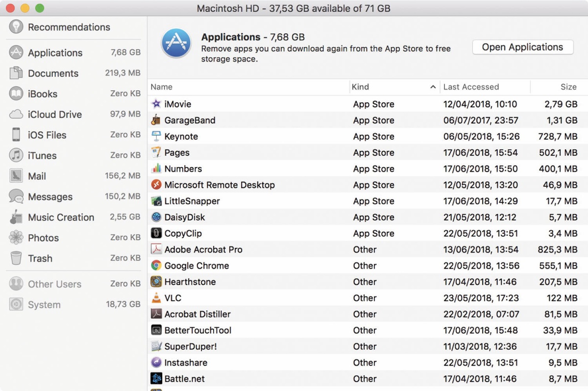Select Documents in the sidebar
The image size is (588, 391).
74,73
